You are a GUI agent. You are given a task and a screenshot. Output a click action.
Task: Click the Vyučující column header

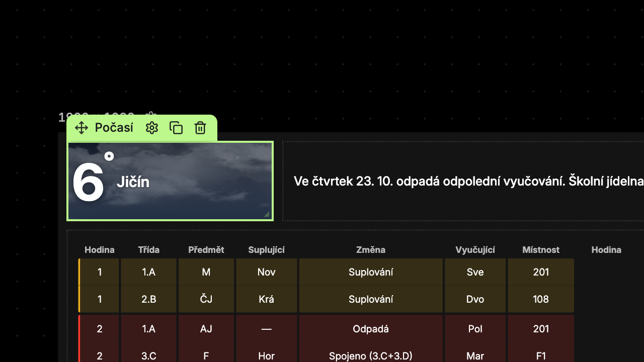tap(475, 250)
